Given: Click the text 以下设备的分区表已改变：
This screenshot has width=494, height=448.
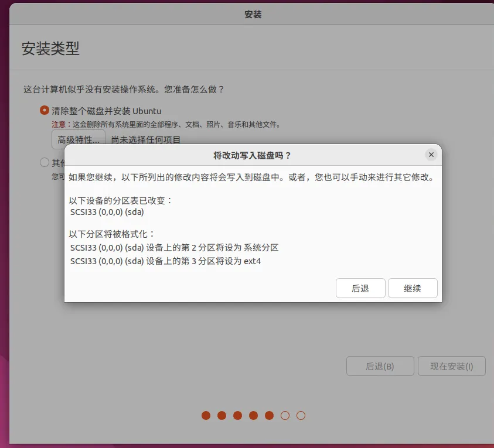Looking at the screenshot, I should (121, 200).
